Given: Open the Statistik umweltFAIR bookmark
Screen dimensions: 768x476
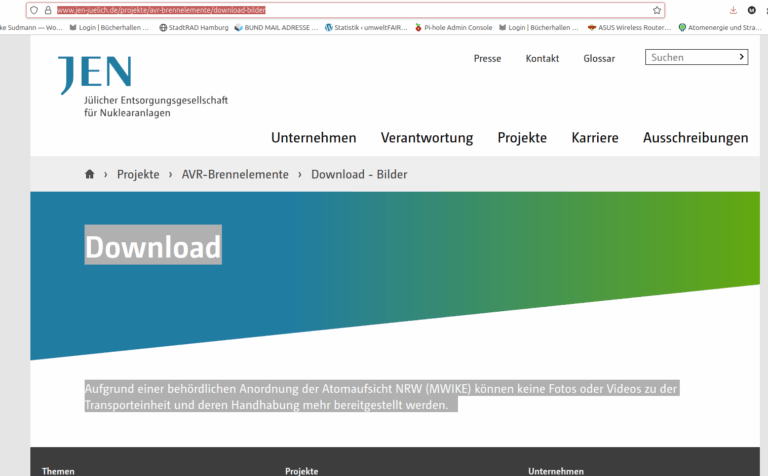Looking at the screenshot, I should pyautogui.click(x=366, y=27).
